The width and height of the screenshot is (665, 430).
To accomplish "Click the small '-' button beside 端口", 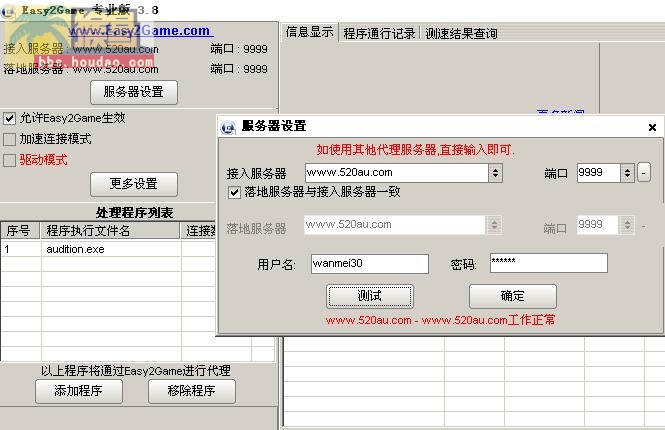I will 644,173.
